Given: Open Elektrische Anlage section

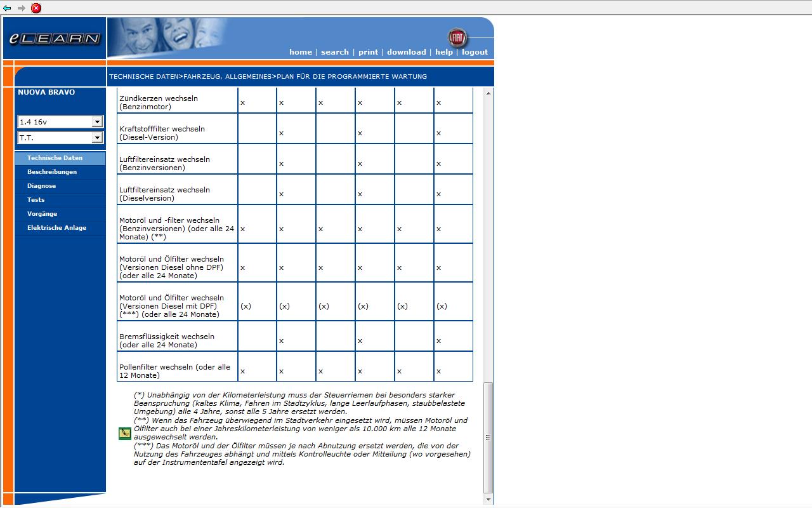Looking at the screenshot, I should pyautogui.click(x=56, y=228).
